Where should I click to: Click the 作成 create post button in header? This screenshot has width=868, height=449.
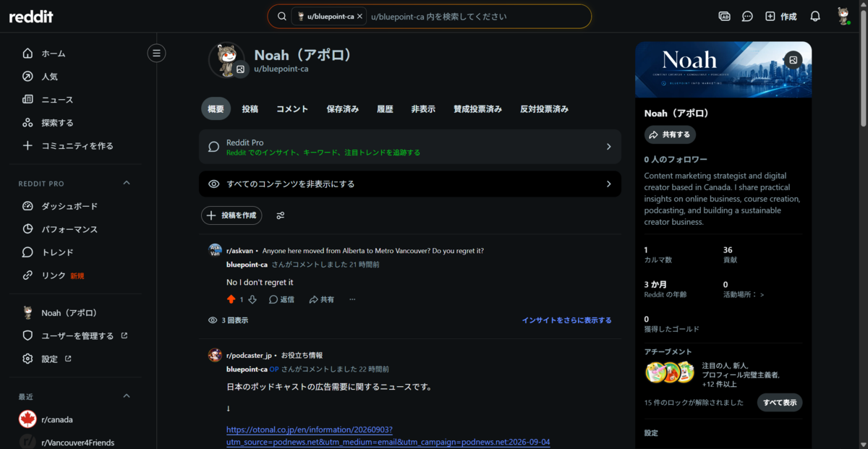pos(781,16)
